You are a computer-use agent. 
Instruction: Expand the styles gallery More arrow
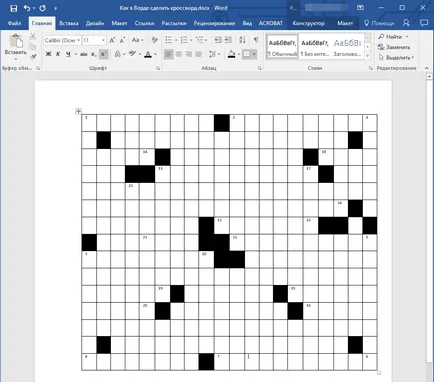(368, 56)
